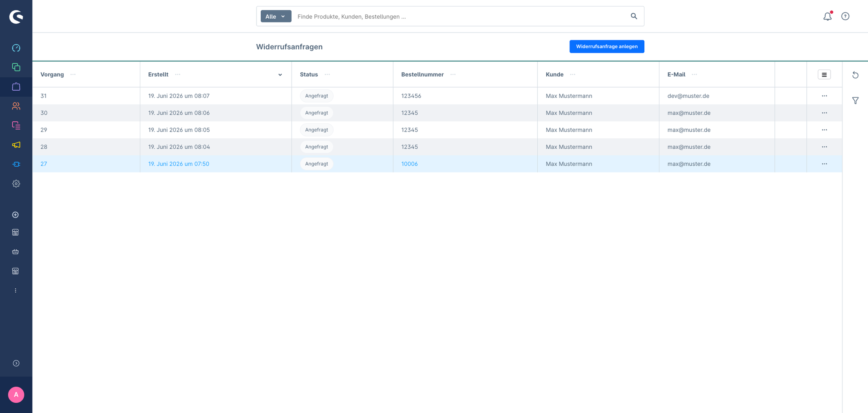Open Bestellnummer column options dots
Viewport: 868px width, 413px height.
(x=453, y=75)
